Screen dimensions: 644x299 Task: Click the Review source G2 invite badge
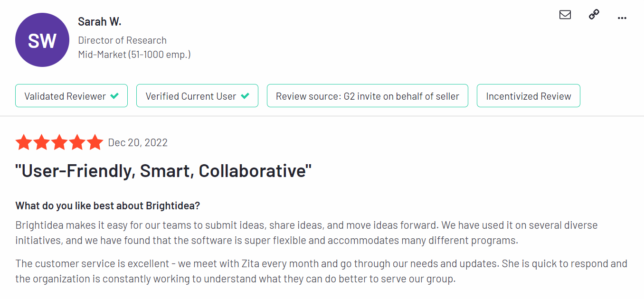pos(368,96)
